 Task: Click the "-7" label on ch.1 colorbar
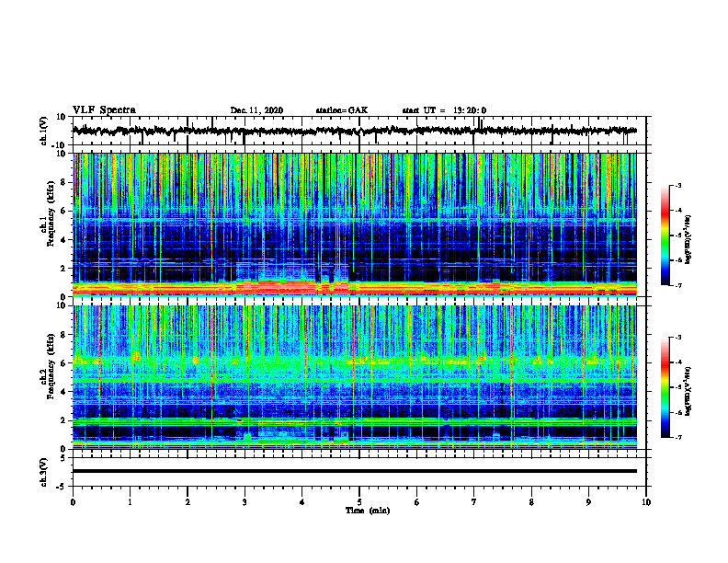click(677, 285)
